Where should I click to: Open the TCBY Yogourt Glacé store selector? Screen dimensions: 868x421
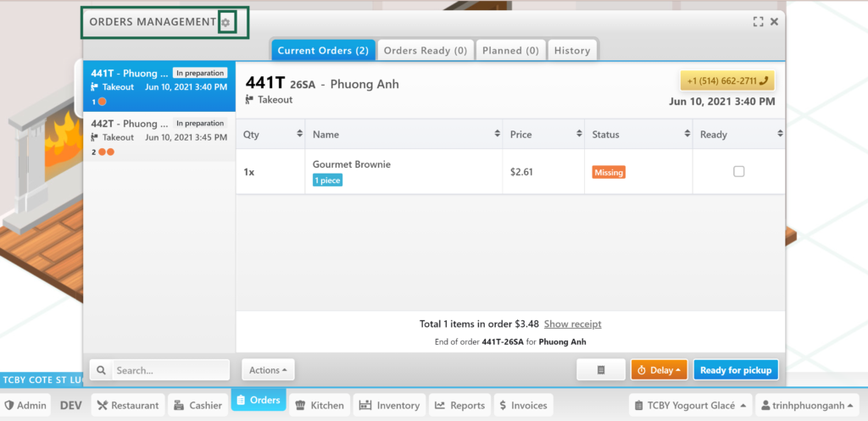tap(690, 405)
